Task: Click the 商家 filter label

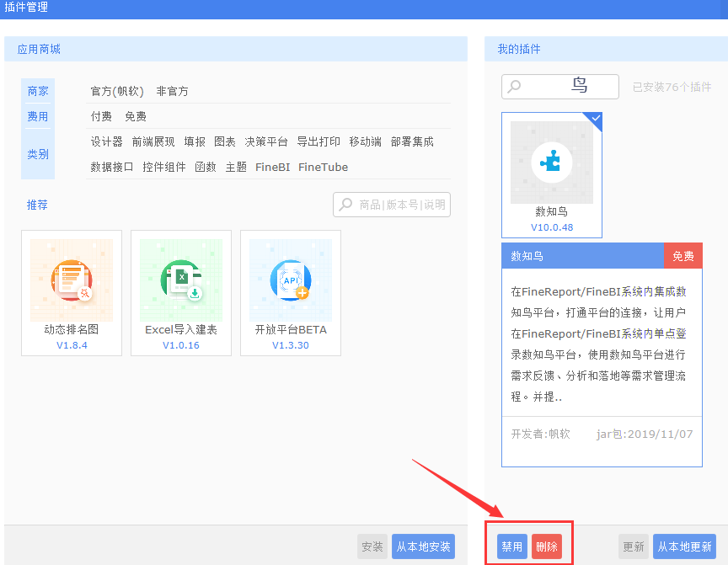Action: (x=38, y=91)
